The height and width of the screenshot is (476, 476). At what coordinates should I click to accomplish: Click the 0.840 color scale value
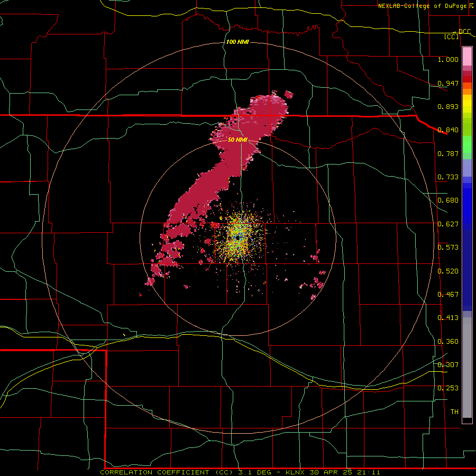coord(448,130)
